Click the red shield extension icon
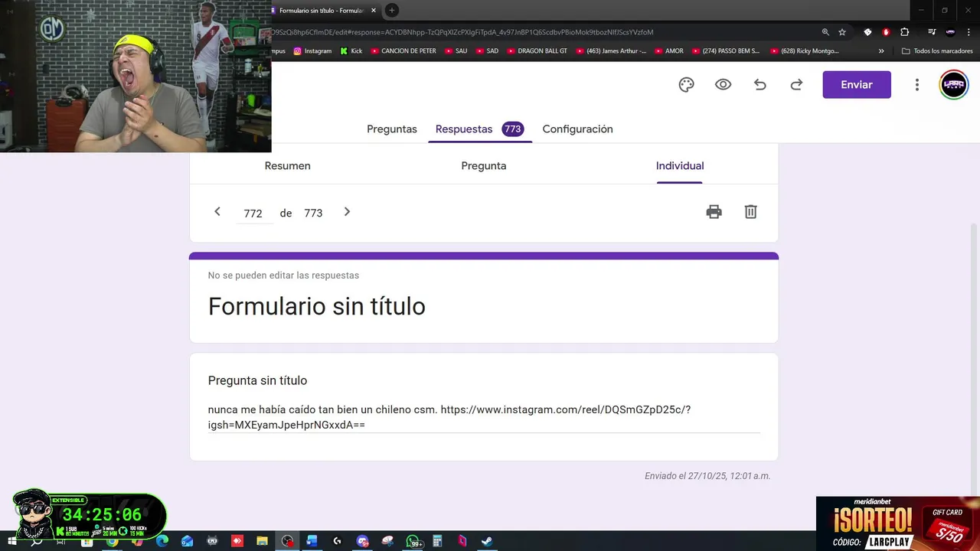 tap(886, 32)
